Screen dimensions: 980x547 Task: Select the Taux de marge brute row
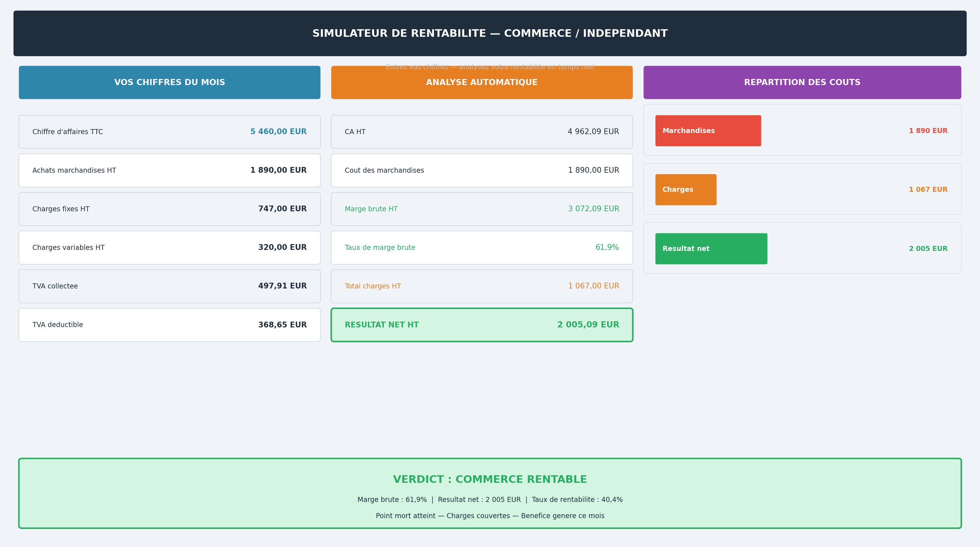tap(482, 248)
